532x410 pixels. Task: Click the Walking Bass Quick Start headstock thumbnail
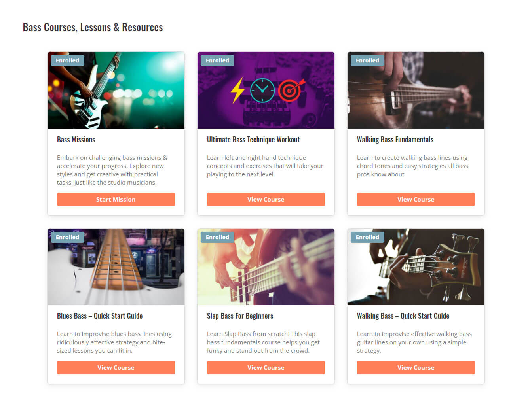pyautogui.click(x=416, y=267)
